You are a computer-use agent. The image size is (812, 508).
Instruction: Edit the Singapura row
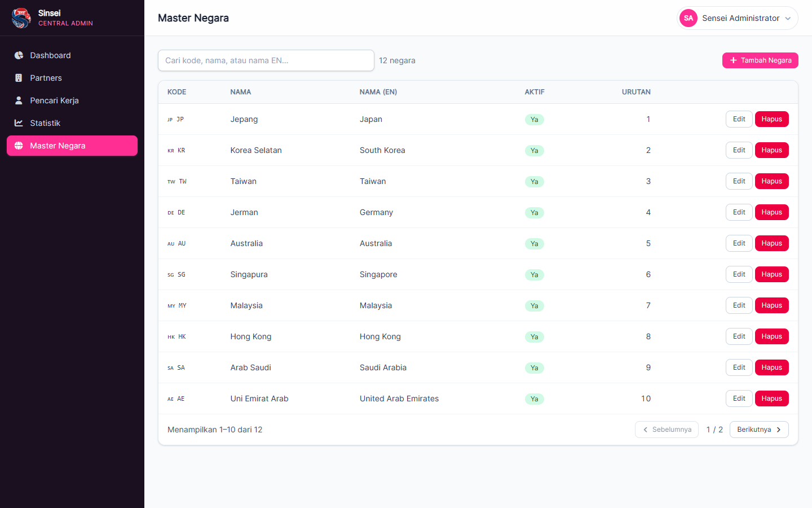point(739,274)
